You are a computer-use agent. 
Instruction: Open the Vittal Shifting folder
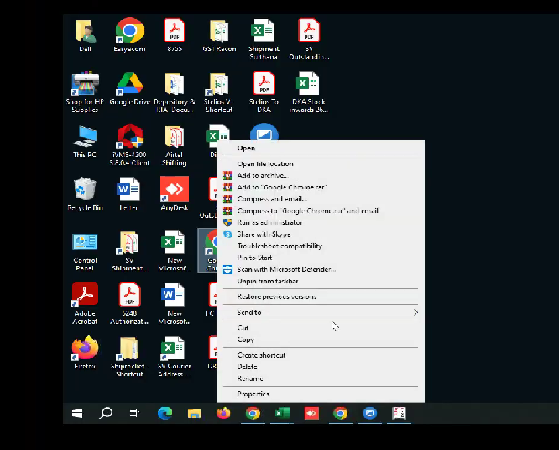(174, 145)
